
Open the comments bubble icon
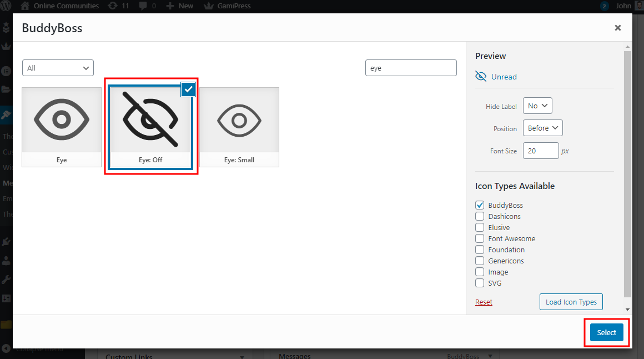click(x=143, y=6)
